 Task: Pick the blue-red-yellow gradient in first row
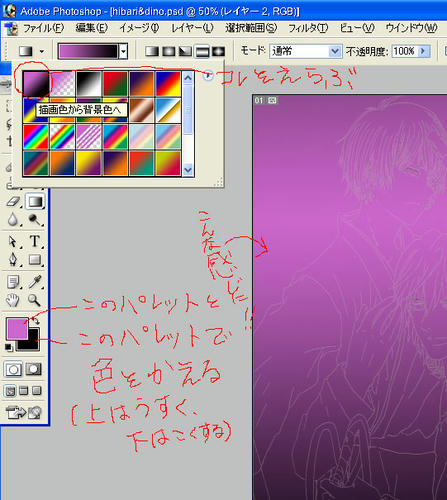(x=168, y=84)
